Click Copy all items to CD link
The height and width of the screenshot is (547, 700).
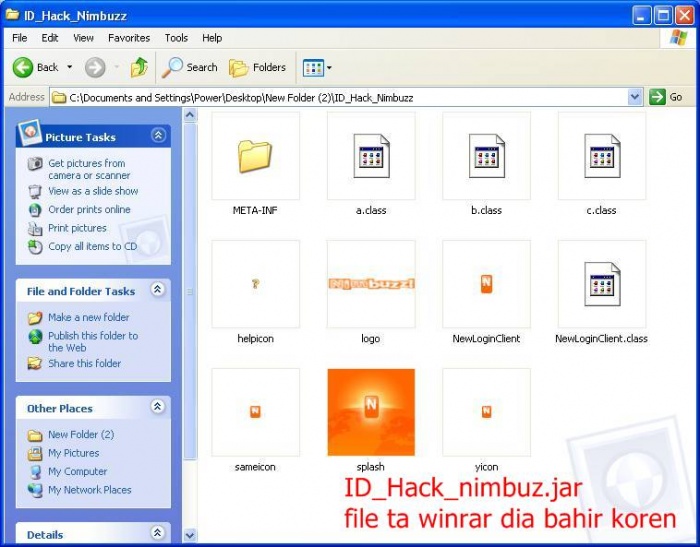pyautogui.click(x=92, y=246)
